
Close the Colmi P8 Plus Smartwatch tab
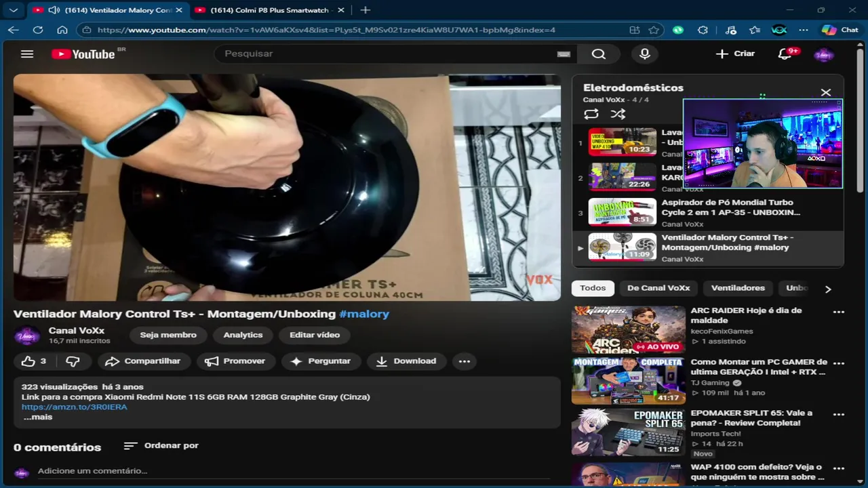(341, 10)
